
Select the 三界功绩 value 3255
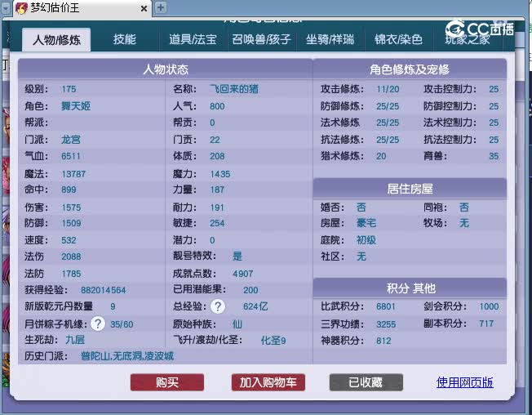(386, 324)
